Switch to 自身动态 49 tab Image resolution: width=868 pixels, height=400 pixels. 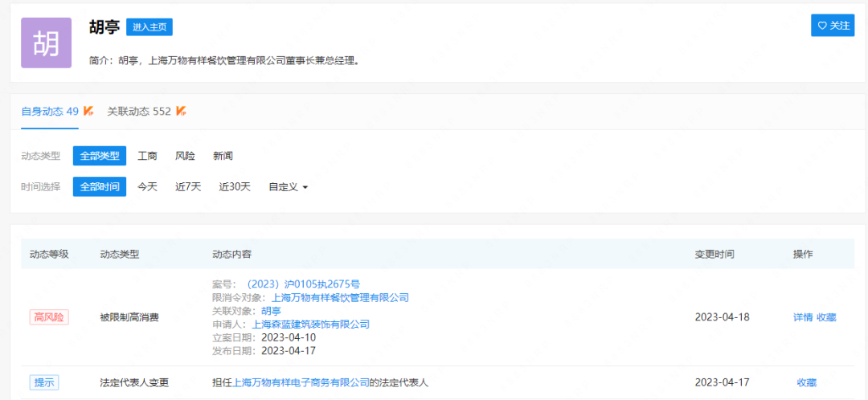pos(50,111)
